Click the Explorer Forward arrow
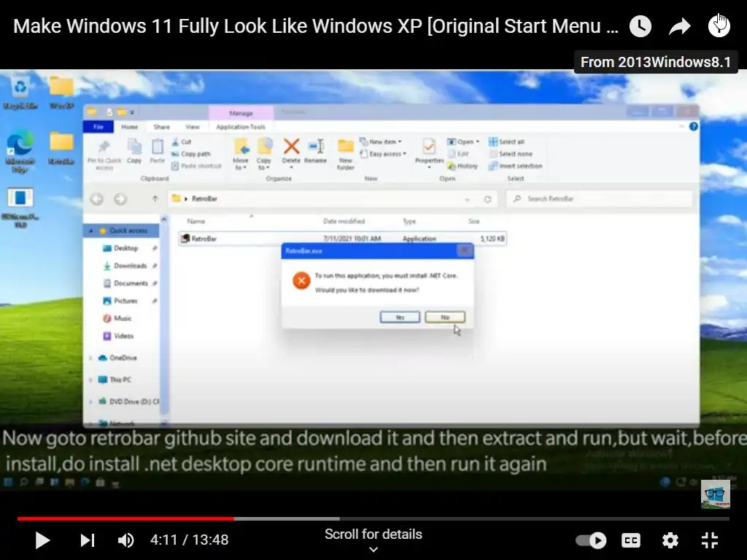Image resolution: width=747 pixels, height=560 pixels. (x=120, y=199)
